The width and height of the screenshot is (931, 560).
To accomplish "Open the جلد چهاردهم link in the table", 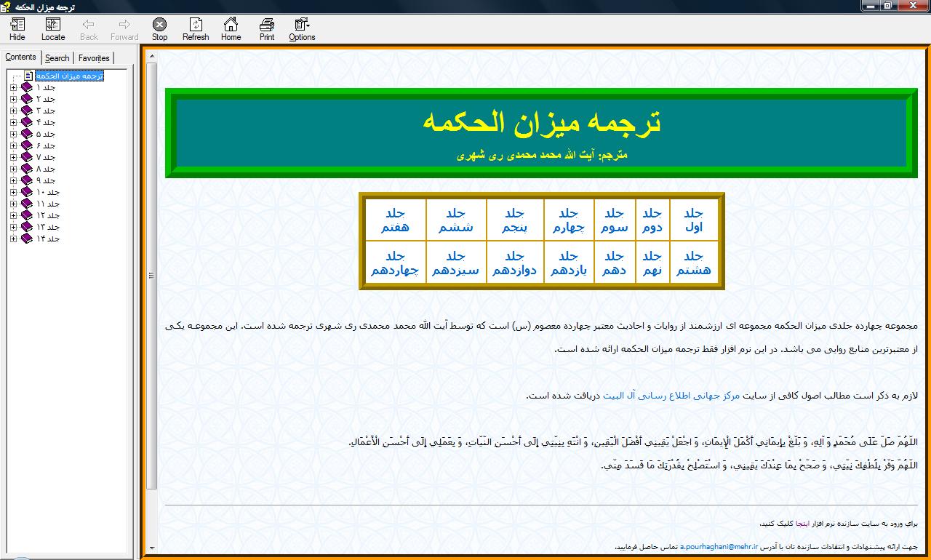I will pos(395,263).
